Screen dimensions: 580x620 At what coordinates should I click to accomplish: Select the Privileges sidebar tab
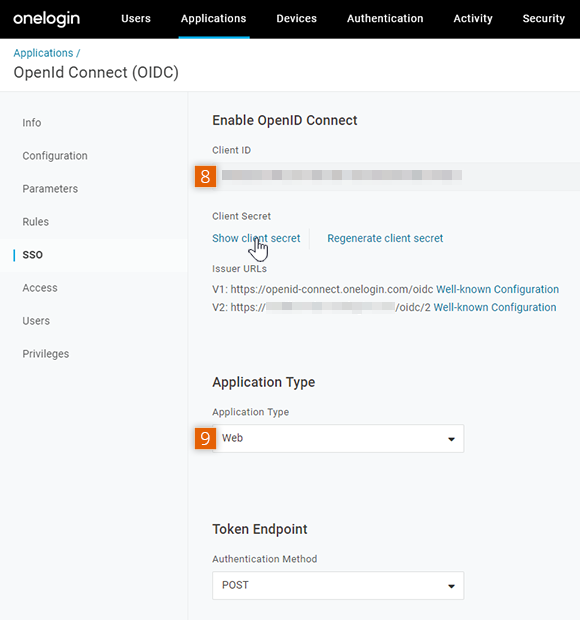click(x=45, y=353)
